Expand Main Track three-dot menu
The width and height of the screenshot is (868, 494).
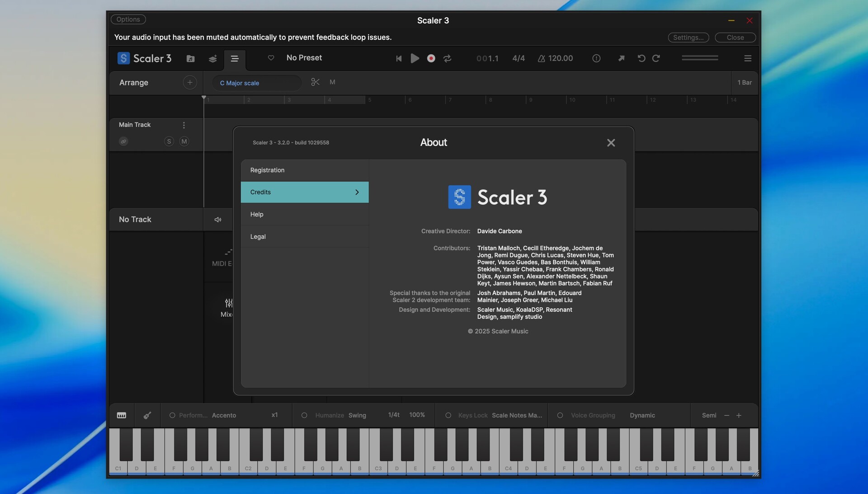point(184,125)
